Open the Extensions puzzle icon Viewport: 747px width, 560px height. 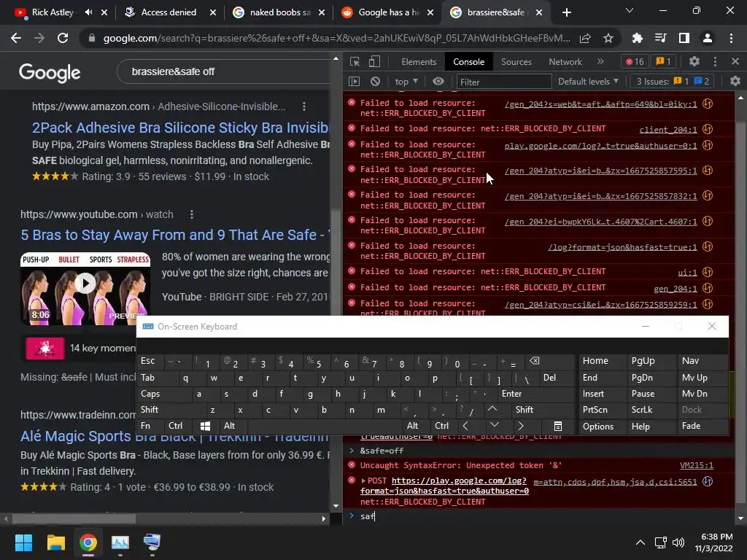click(637, 38)
